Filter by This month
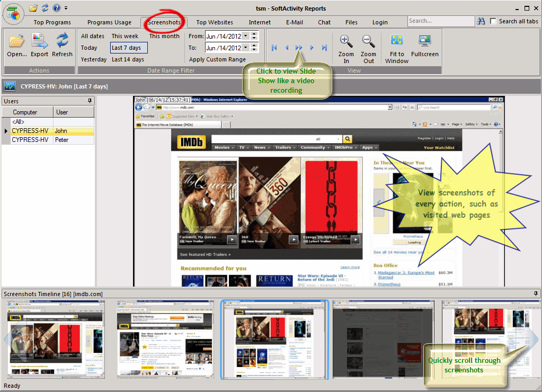542x392 pixels. point(164,36)
